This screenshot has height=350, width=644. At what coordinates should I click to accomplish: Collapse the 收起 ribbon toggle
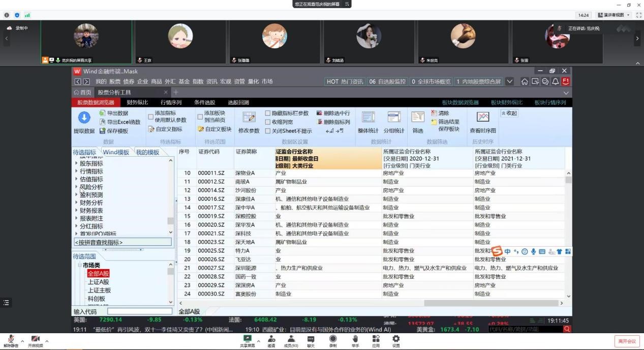click(509, 113)
